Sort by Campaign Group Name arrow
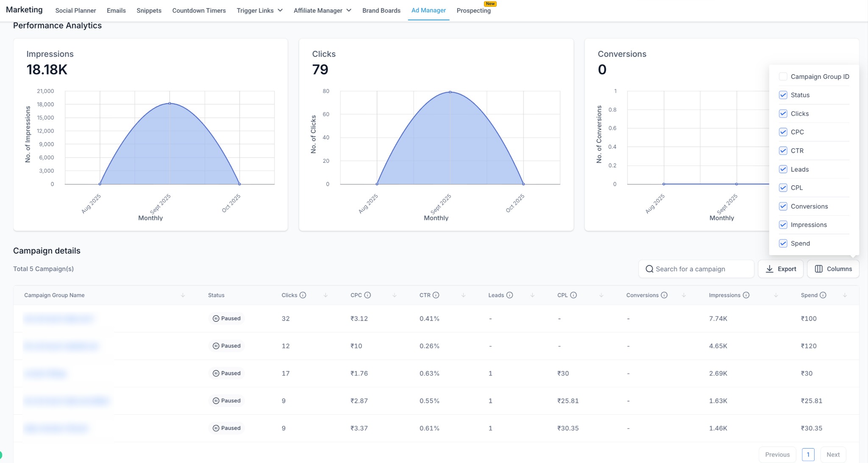The height and width of the screenshot is (463, 868). [183, 295]
